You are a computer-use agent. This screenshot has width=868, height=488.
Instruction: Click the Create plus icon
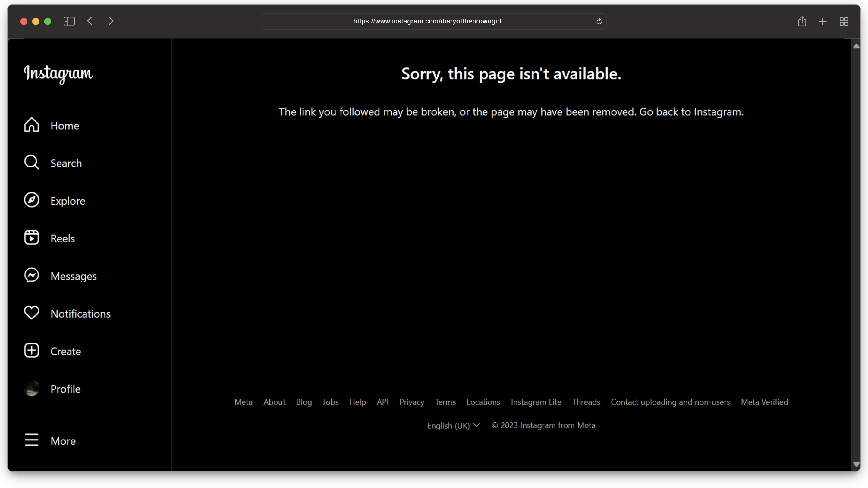(32, 351)
